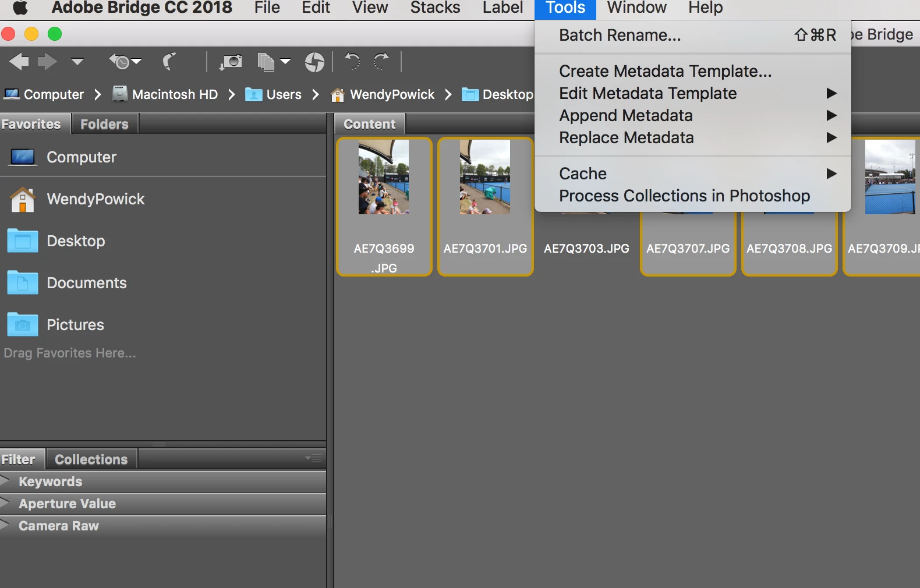This screenshot has width=920, height=588.
Task: Open Adobe Bridge CC 2018 application menu
Action: [141, 8]
